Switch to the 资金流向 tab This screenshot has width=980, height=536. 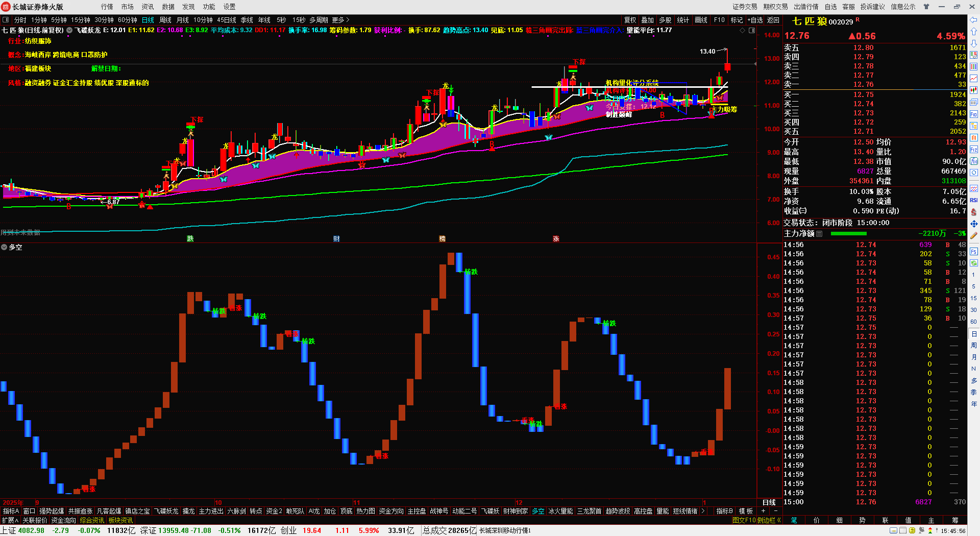tap(63, 520)
